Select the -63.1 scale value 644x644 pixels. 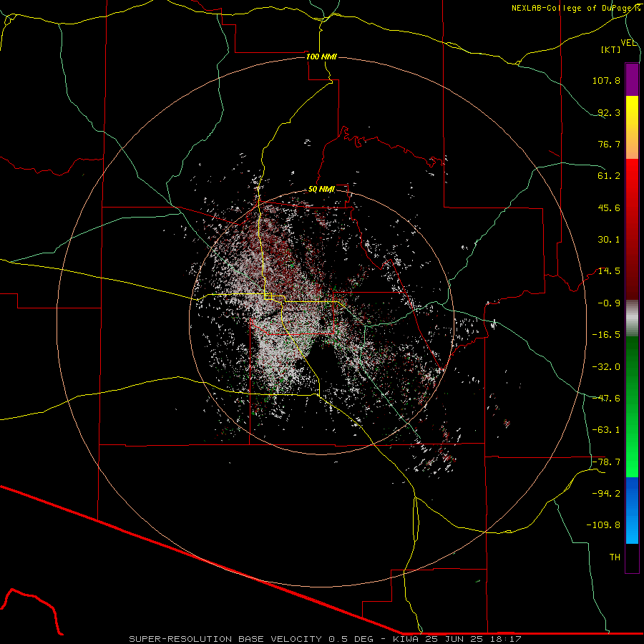pyautogui.click(x=606, y=430)
